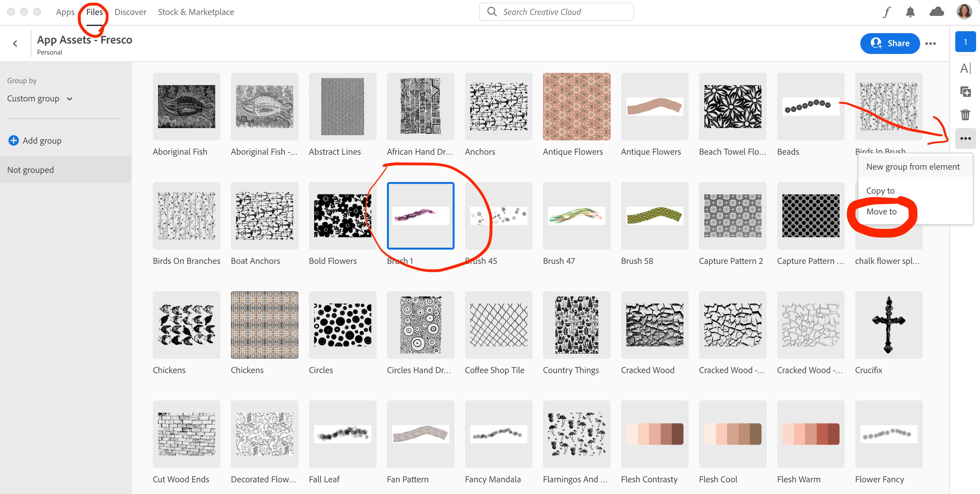This screenshot has height=494, width=980.
Task: Choose Copy to from context menu
Action: click(x=880, y=190)
